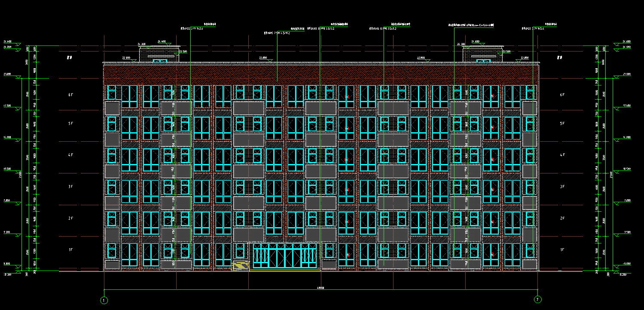644x310 pixels.
Task: Select the 2F floor label on the left
Action: pos(71,219)
